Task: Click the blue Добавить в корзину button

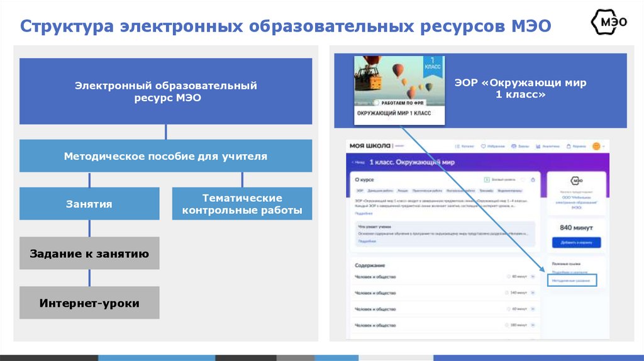Action: click(x=576, y=242)
